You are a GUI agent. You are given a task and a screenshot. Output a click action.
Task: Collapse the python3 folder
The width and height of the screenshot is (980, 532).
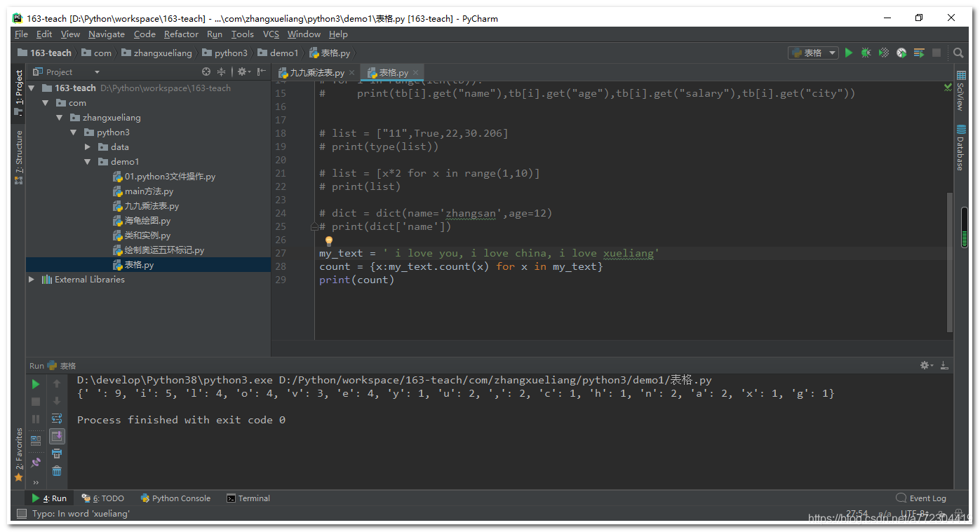[74, 132]
